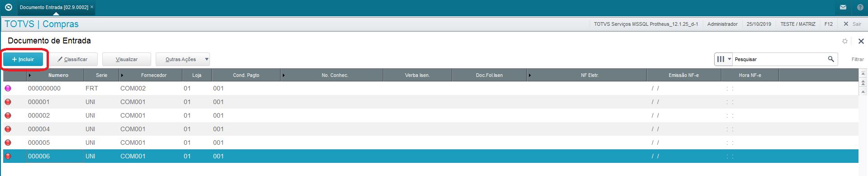Open the gear settings icon in Documento de Entrada

tap(845, 41)
